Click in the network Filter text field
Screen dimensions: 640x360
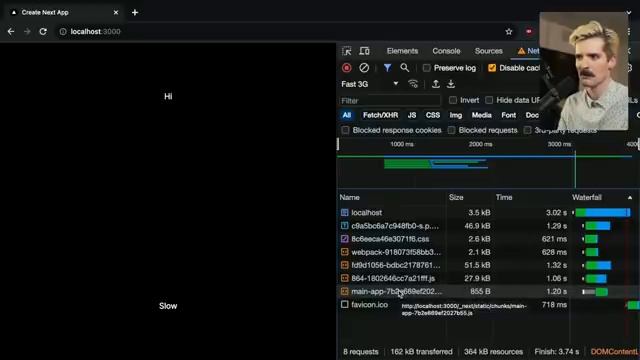(x=390, y=100)
